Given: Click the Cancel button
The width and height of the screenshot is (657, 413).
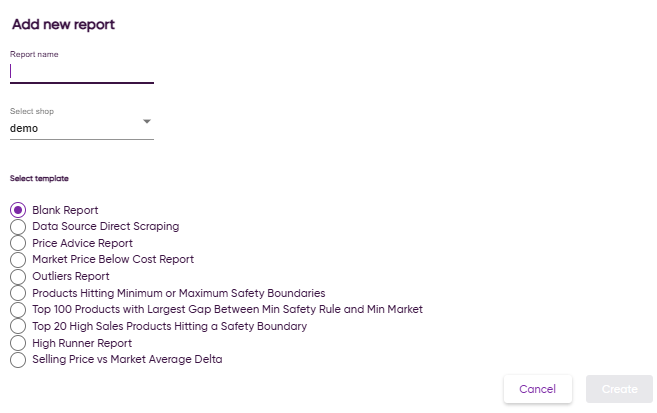Looking at the screenshot, I should coord(538,389).
